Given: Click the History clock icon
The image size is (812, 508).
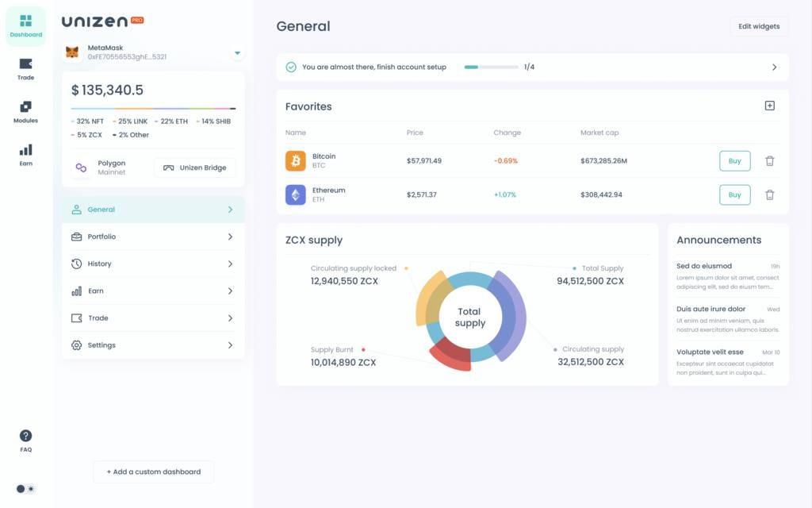Looking at the screenshot, I should click(x=77, y=264).
